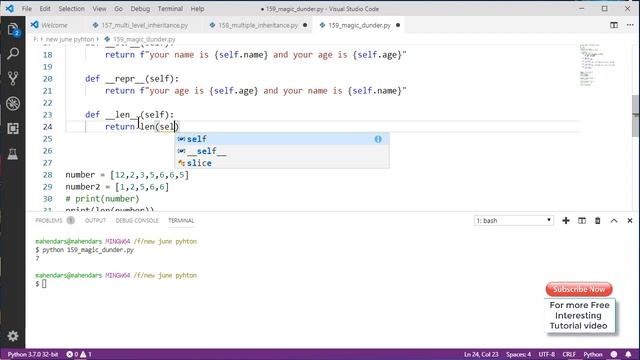Click Spaces: 4 indentation setting
The image size is (640, 360).
(x=518, y=354)
